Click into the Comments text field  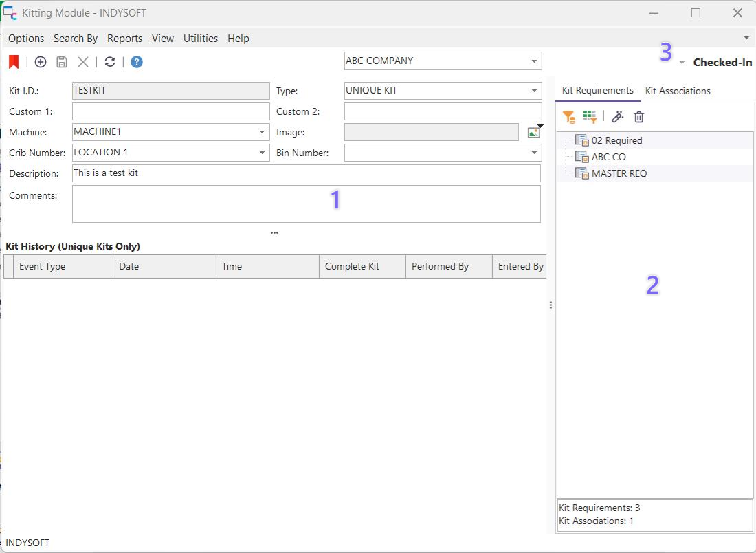click(x=306, y=204)
